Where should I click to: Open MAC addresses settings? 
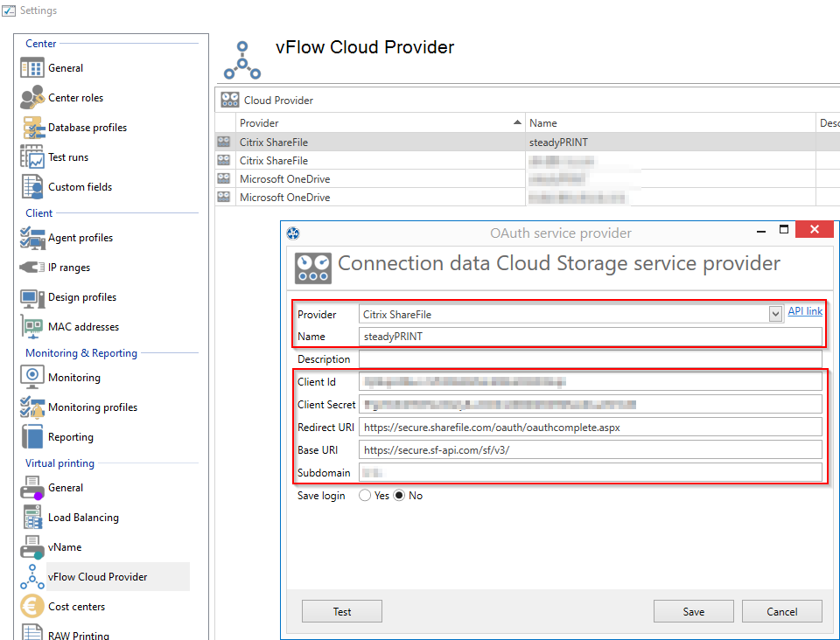tap(84, 327)
